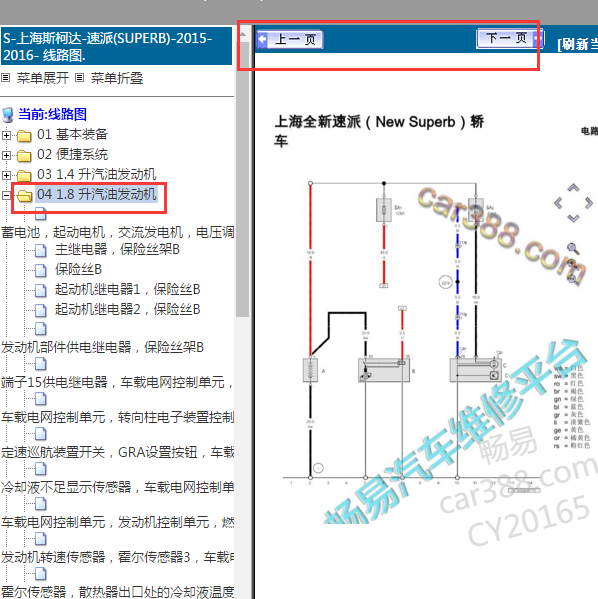Screen dimensions: 598x599
Task: Click document icon beside 起动机继电器2，保险丝B
Action: [41, 310]
